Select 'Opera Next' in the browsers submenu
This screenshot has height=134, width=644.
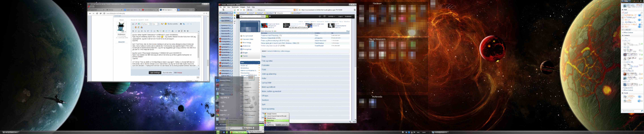(x=277, y=120)
